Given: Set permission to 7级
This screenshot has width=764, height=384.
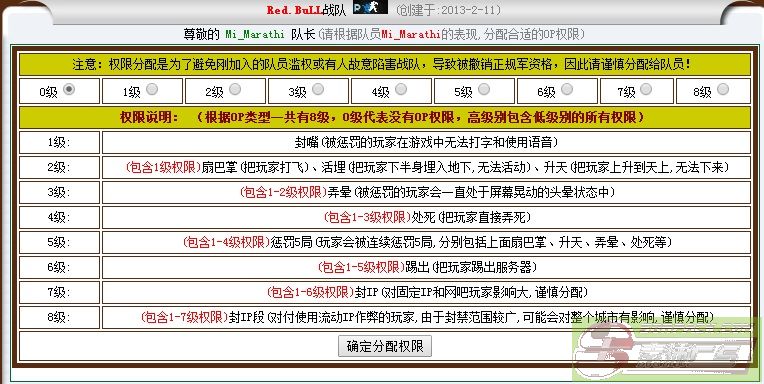Looking at the screenshot, I should (x=646, y=89).
